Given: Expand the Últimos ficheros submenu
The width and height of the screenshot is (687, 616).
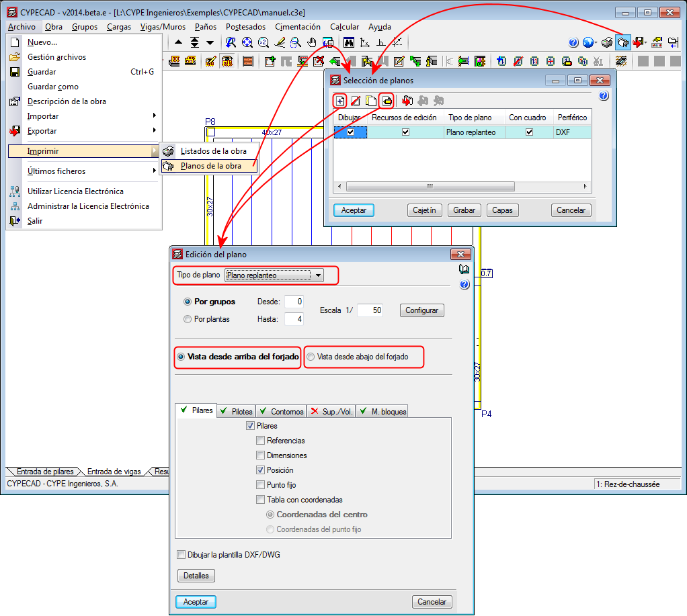Looking at the screenshot, I should [83, 171].
